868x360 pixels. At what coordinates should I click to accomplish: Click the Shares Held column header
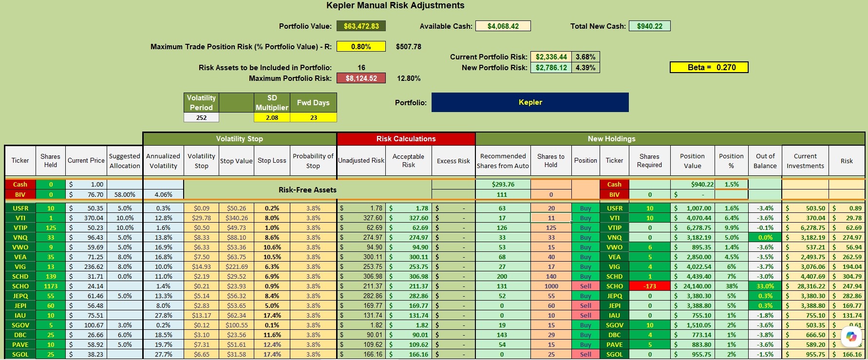[50, 161]
